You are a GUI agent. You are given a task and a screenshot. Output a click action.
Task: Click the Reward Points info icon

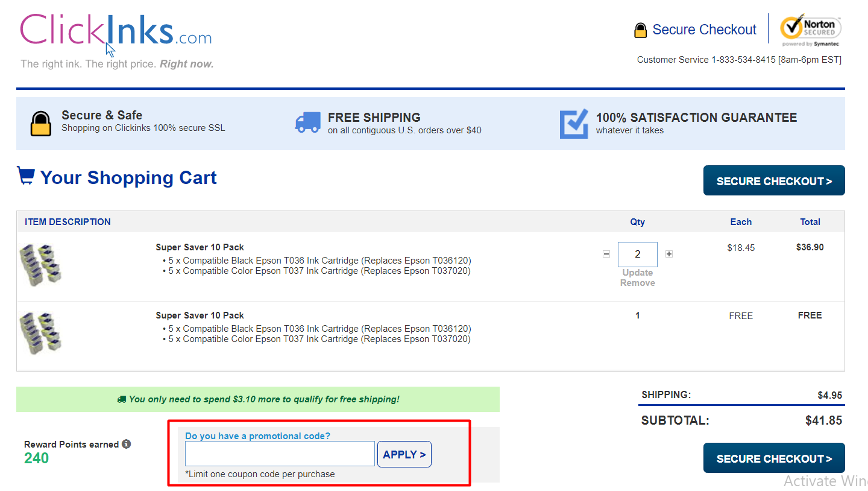pos(126,444)
